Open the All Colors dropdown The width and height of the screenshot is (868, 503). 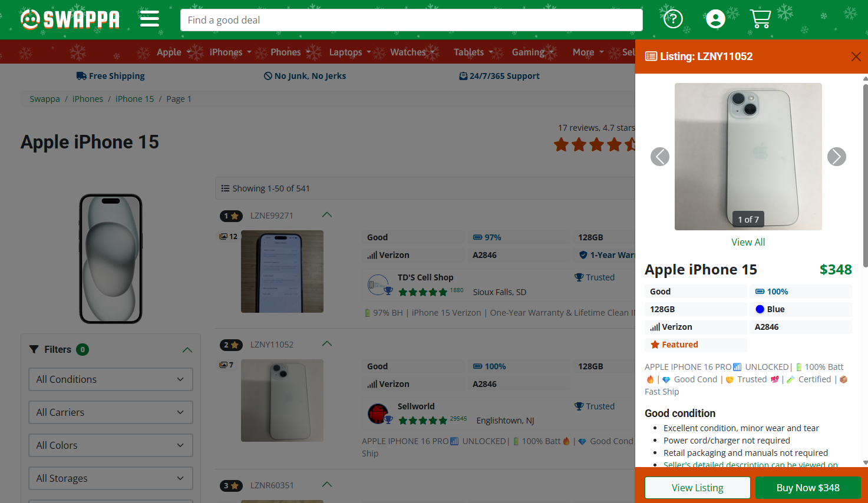111,445
